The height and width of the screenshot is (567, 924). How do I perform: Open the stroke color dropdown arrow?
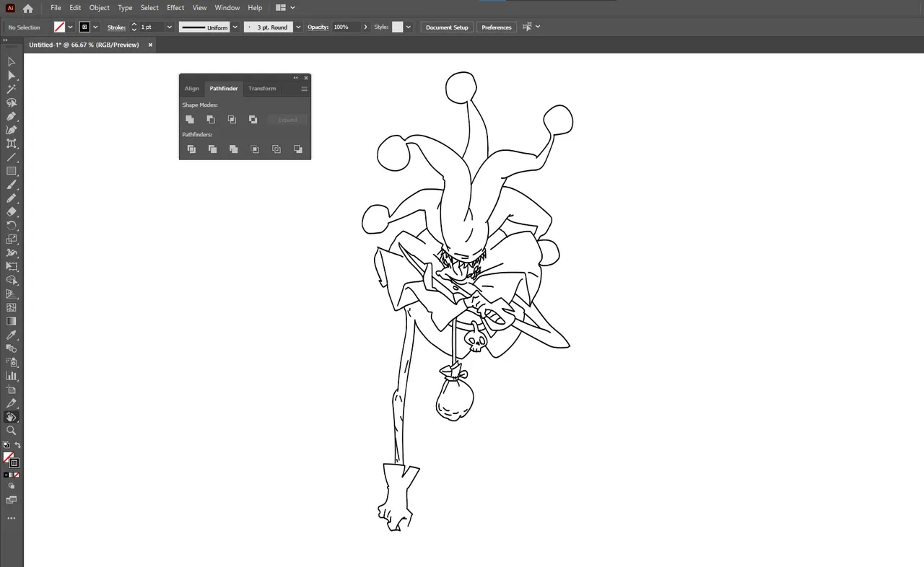click(x=95, y=27)
